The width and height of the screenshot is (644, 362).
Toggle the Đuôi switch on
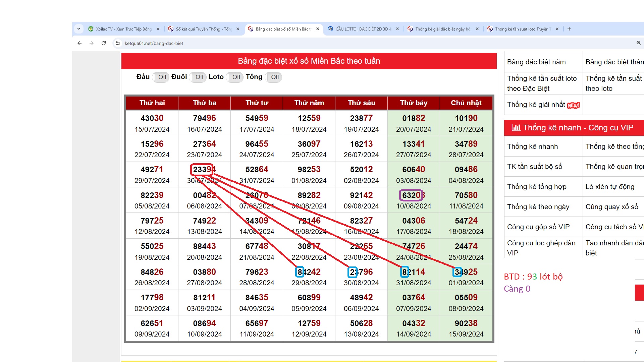tap(198, 77)
